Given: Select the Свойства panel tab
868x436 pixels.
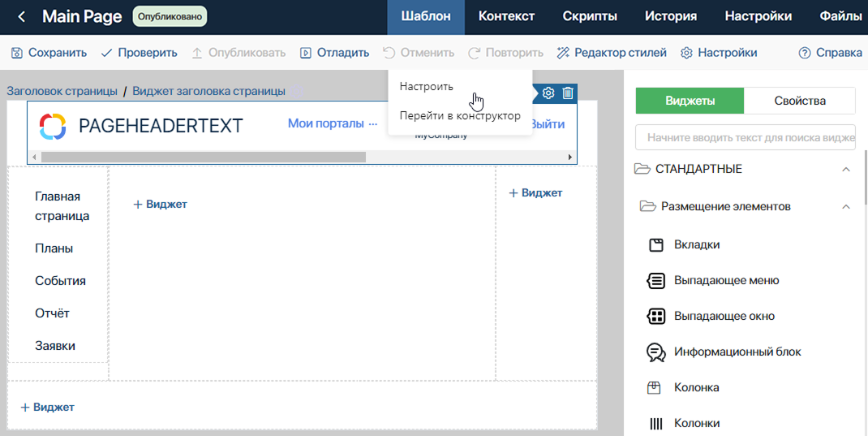Looking at the screenshot, I should click(800, 101).
